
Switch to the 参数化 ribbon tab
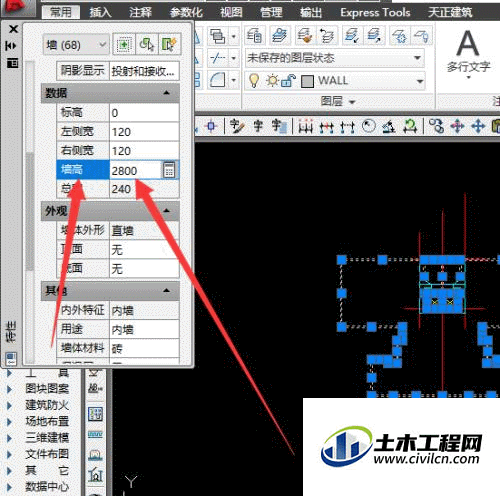point(186,12)
